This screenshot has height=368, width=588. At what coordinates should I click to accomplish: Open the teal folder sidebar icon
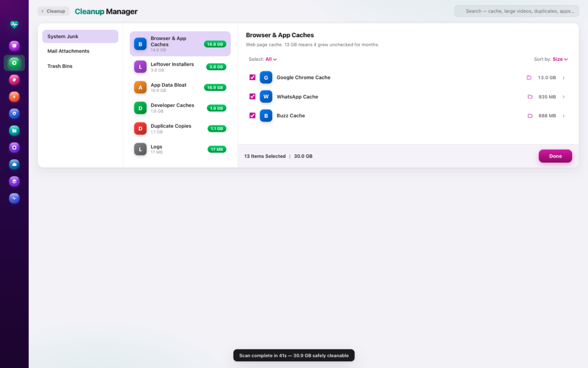tap(14, 131)
